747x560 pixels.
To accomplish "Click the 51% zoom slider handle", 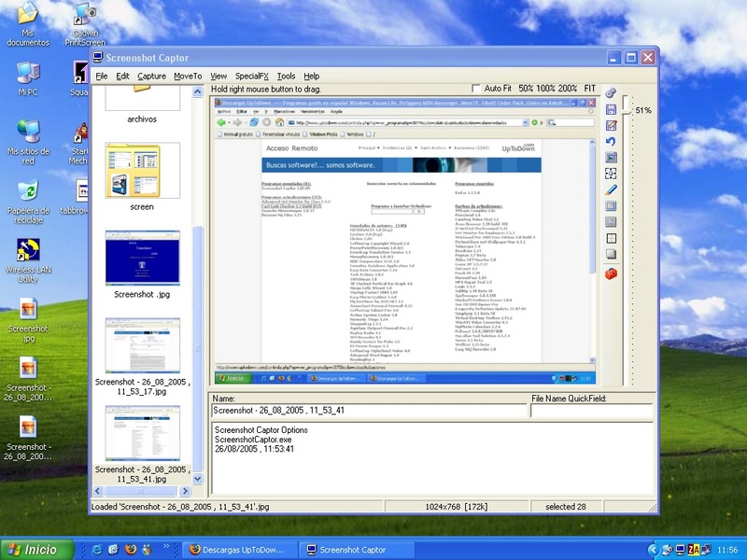I will (627, 110).
